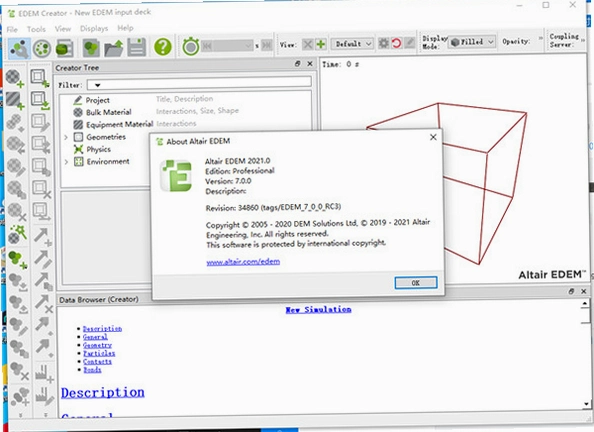Expand the Environment tree node
This screenshot has width=594, height=432.
tap(66, 162)
